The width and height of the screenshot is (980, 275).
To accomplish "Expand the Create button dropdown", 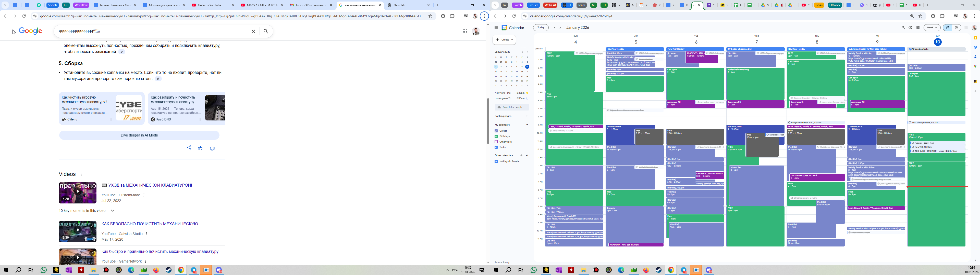I will click(x=512, y=40).
